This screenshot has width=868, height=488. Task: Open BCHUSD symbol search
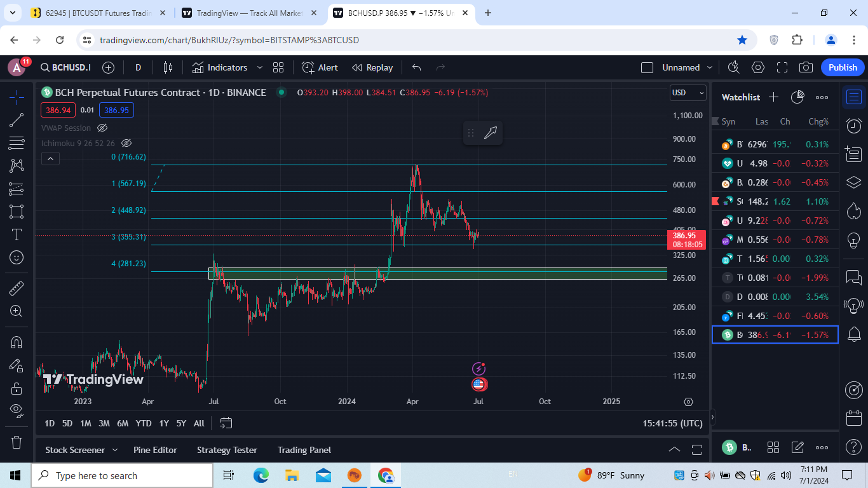(x=65, y=67)
